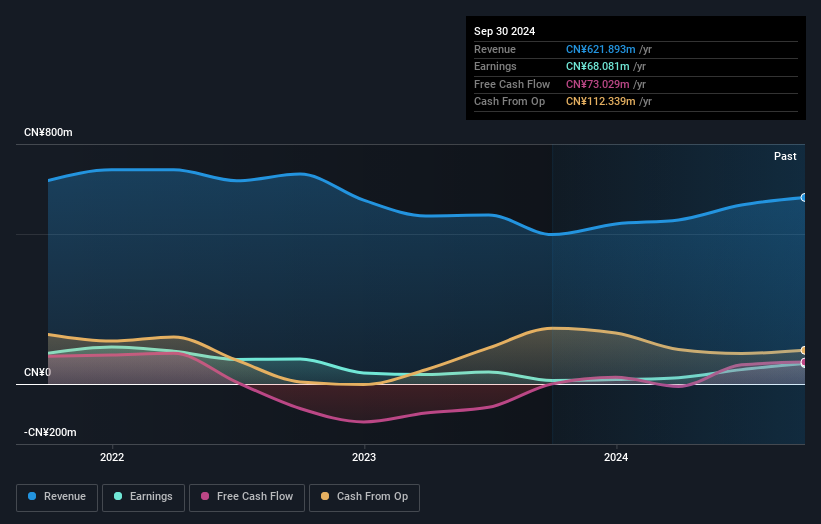Image resolution: width=821 pixels, height=524 pixels.
Task: Click the CN¥68.081m earnings value
Action: 597,66
